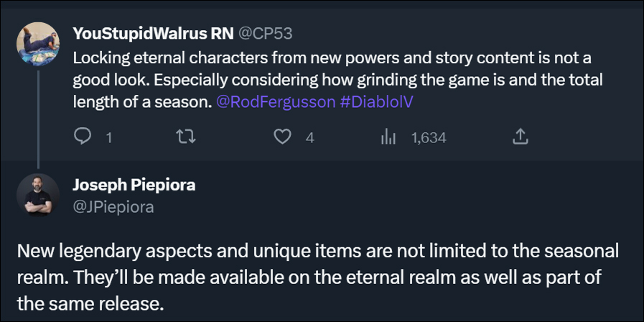Click the @CP53 handle
Image resolution: width=644 pixels, height=322 pixels.
coord(265,33)
